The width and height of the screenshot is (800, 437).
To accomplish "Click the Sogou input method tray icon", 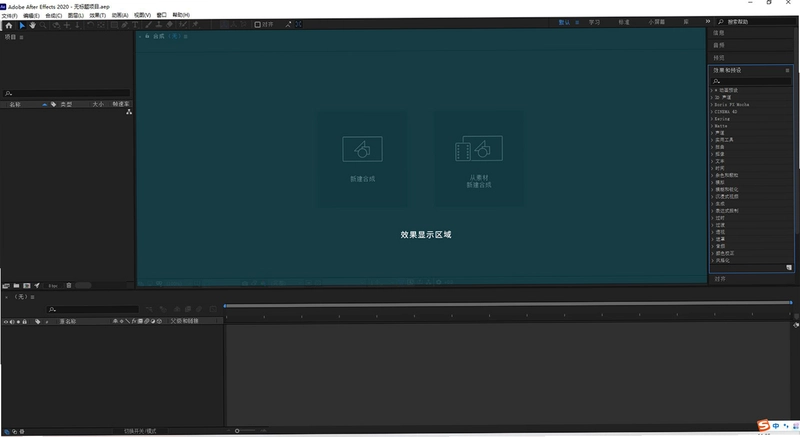I will pos(763,425).
